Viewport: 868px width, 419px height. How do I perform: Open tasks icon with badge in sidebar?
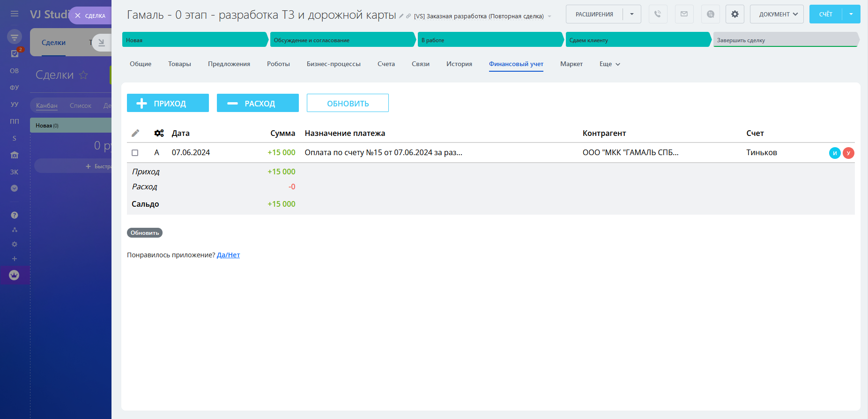(15, 53)
